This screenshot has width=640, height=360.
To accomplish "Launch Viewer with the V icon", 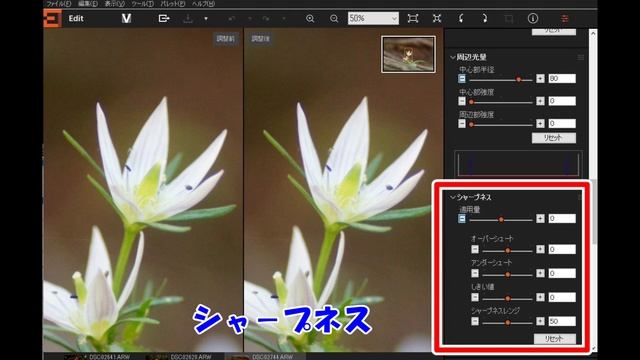I will 126,18.
